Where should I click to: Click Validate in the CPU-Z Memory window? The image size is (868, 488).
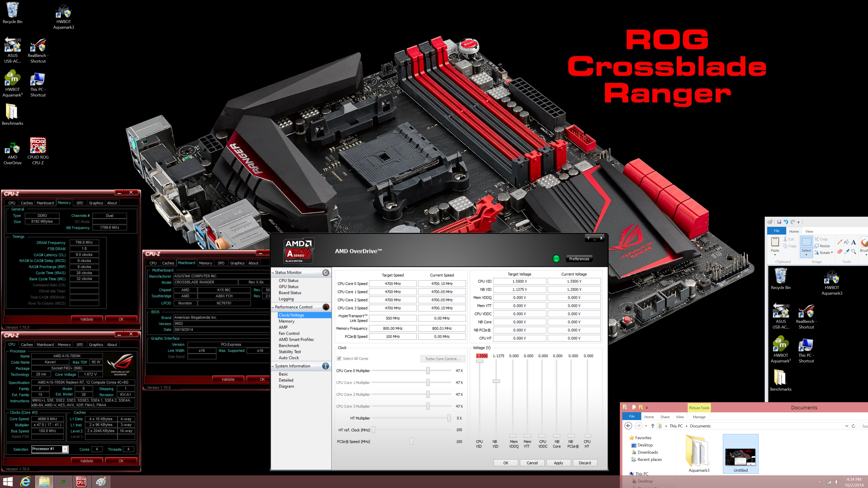[x=87, y=319]
